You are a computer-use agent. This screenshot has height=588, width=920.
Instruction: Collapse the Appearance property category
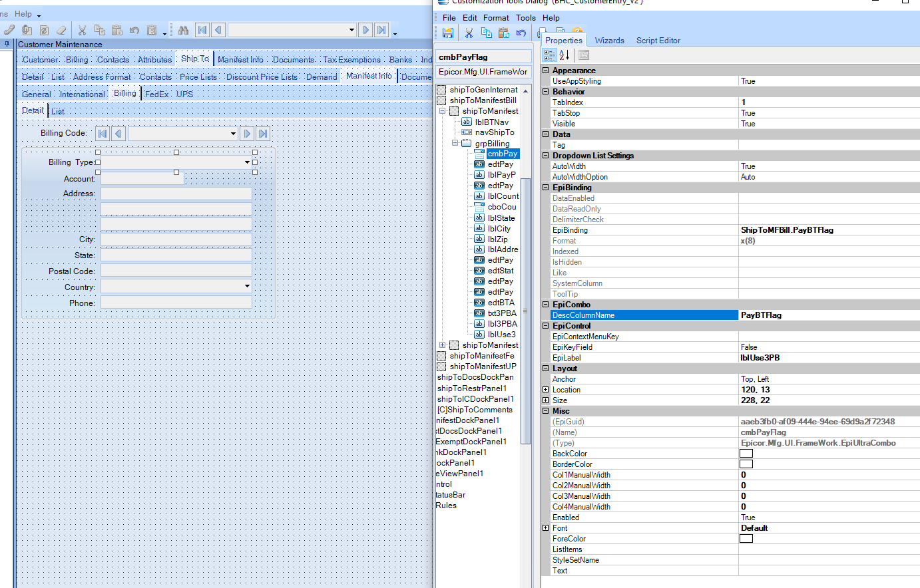point(546,71)
